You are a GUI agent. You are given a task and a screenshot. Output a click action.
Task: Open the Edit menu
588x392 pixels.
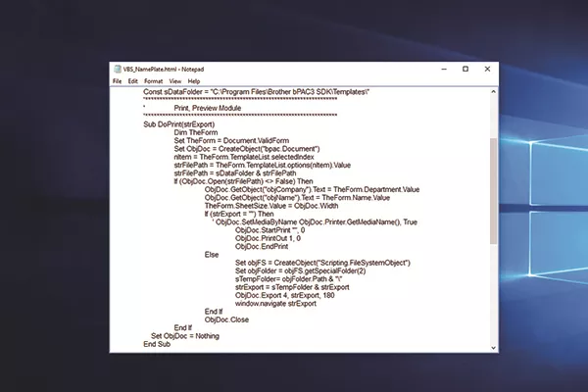coord(132,81)
